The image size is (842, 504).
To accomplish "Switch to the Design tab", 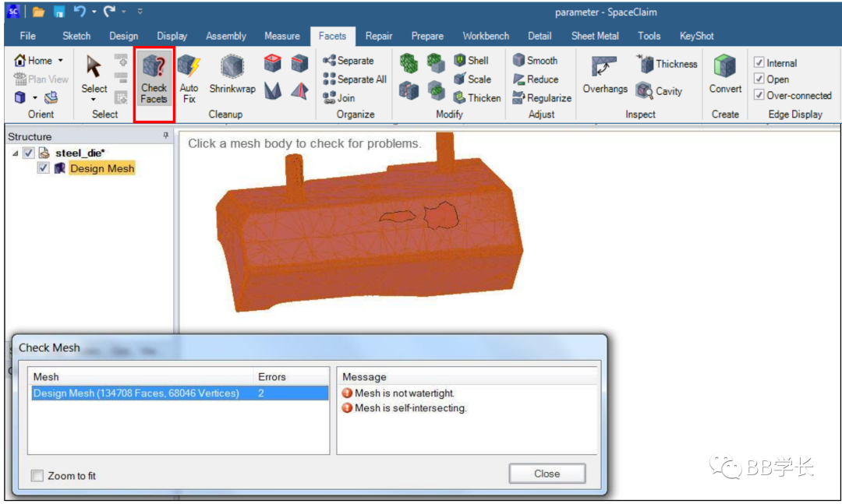I will (123, 36).
